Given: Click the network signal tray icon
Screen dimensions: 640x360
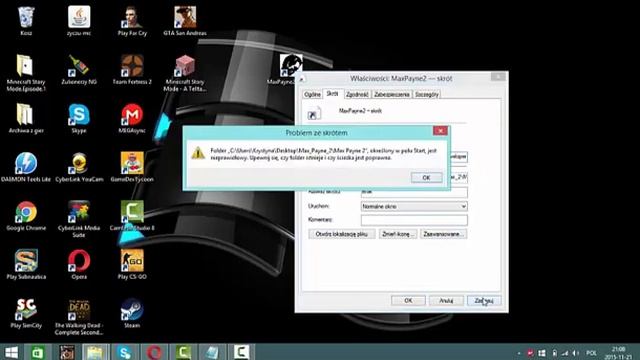Looking at the screenshot, I should pyautogui.click(x=565, y=353).
